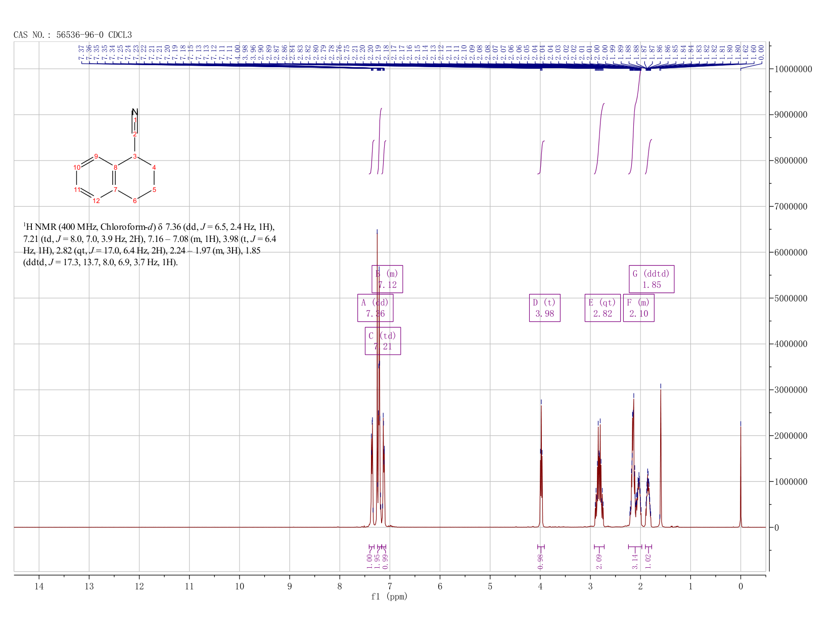Click the G (ddtd) 1.85 multiplet label
This screenshot has height=644, width=834.
(x=652, y=279)
